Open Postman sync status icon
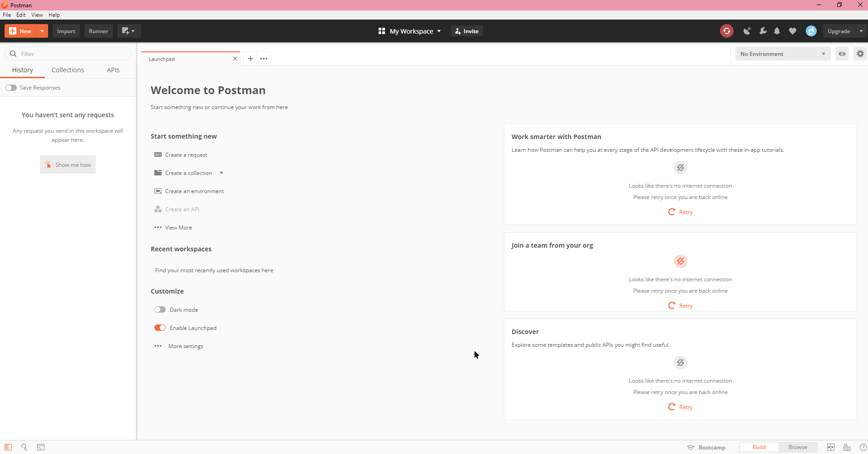 click(x=727, y=30)
